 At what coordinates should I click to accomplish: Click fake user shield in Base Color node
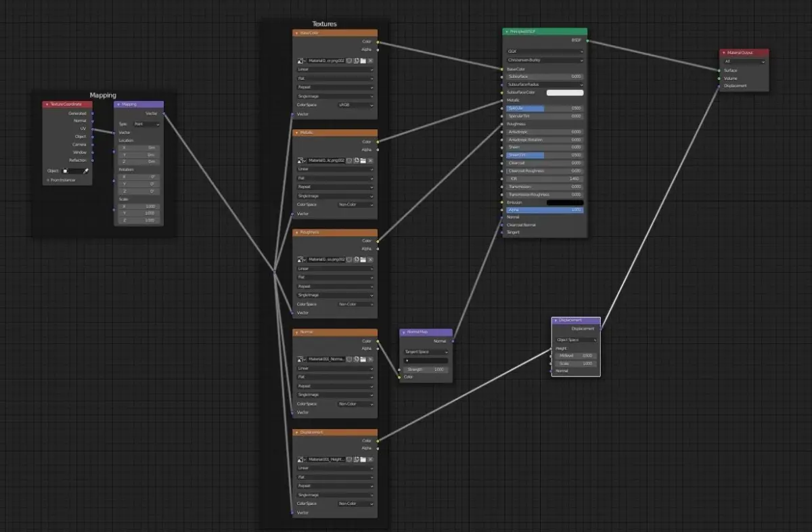point(349,61)
